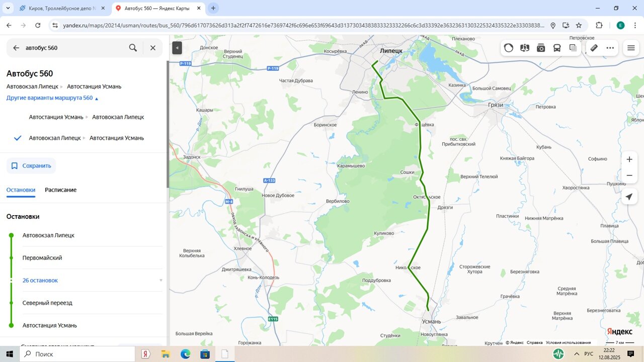The image size is (644, 362).
Task: Open Microsoft Edge from taskbar
Action: pos(185,354)
